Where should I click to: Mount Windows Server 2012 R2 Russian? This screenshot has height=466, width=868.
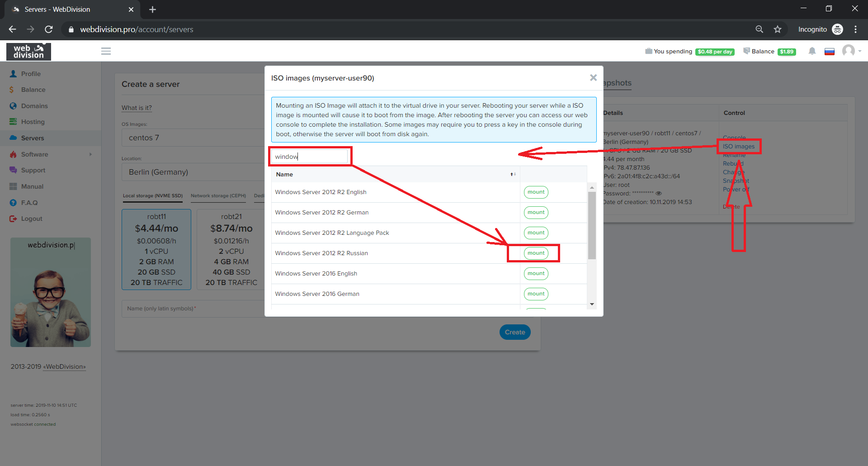(536, 253)
